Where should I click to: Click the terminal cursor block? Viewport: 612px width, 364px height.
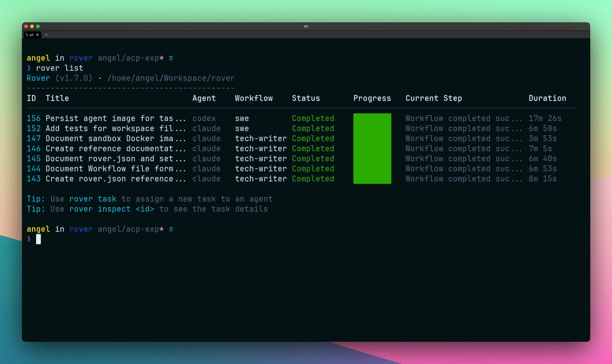click(38, 239)
